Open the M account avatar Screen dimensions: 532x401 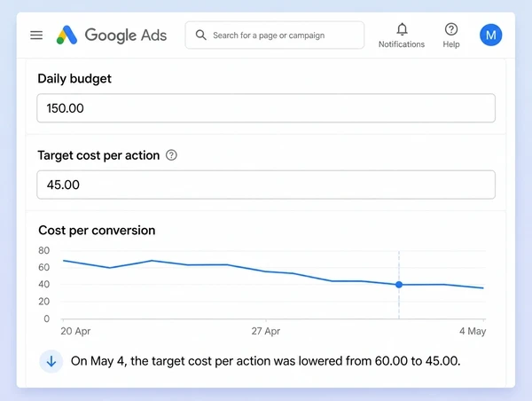[490, 35]
